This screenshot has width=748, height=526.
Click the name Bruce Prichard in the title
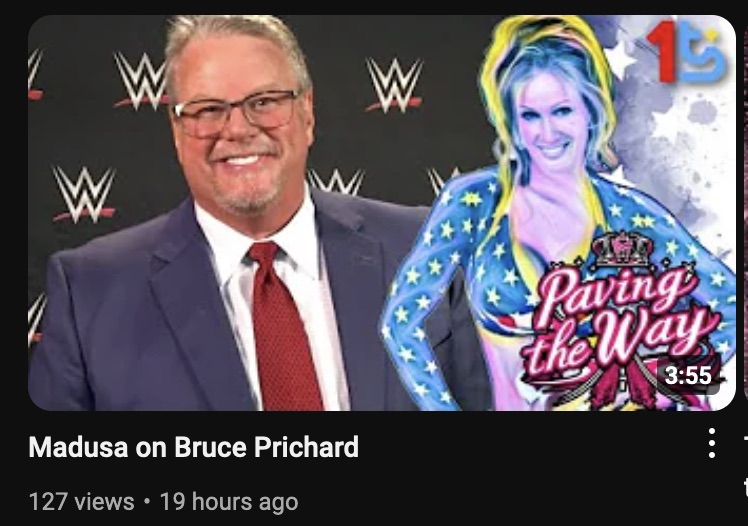tap(266, 447)
